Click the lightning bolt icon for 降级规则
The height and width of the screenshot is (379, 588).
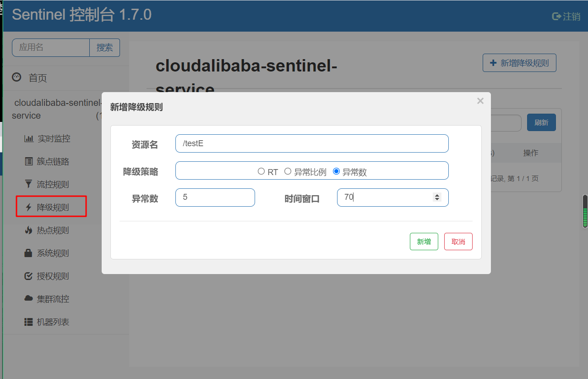tap(28, 207)
